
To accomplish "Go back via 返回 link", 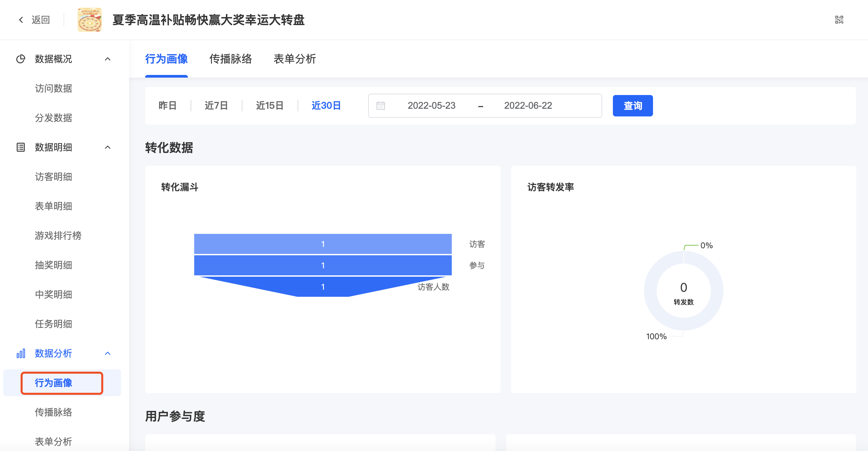I will pyautogui.click(x=41, y=20).
